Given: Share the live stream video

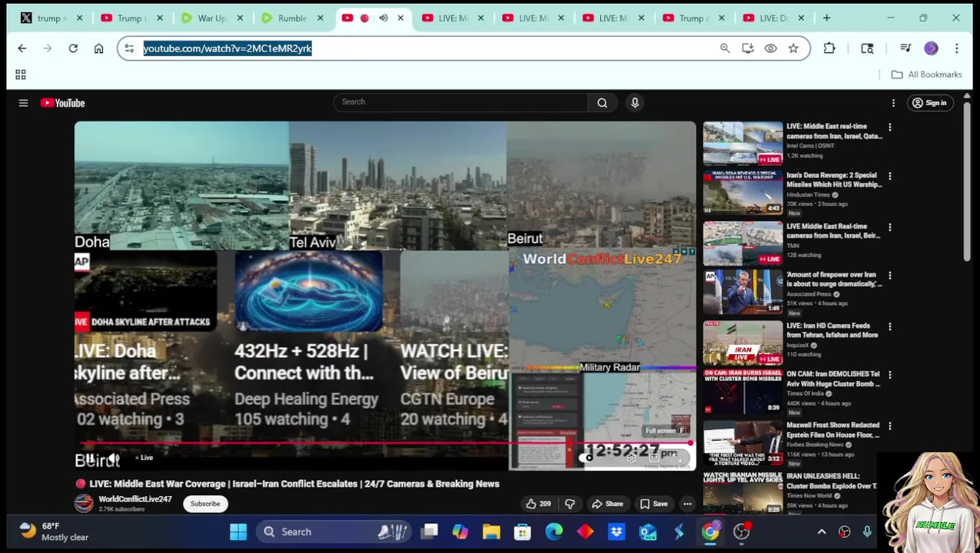Looking at the screenshot, I should point(607,504).
